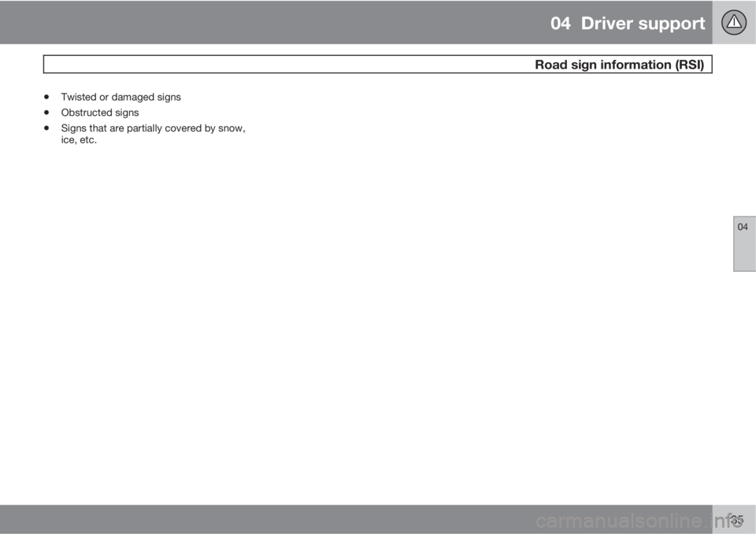Select the '04 Driver support' chapter heading
This screenshot has height=534, width=756.
[x=628, y=23]
